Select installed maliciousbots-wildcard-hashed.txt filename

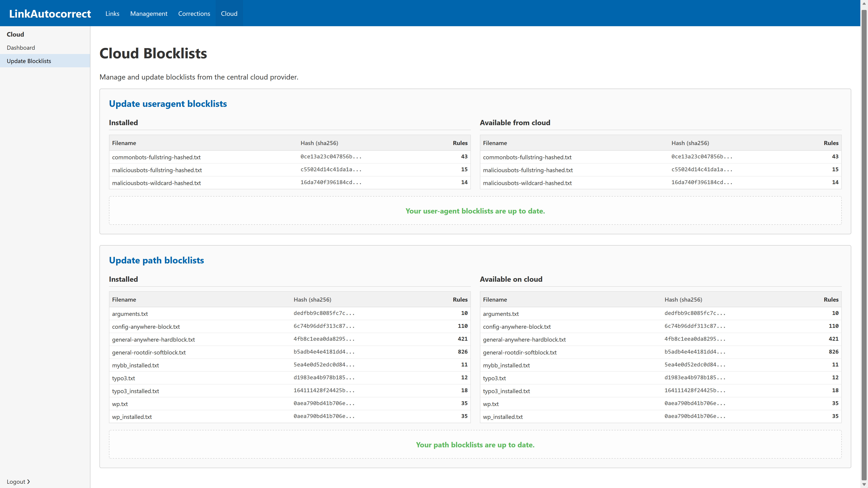coord(156,183)
